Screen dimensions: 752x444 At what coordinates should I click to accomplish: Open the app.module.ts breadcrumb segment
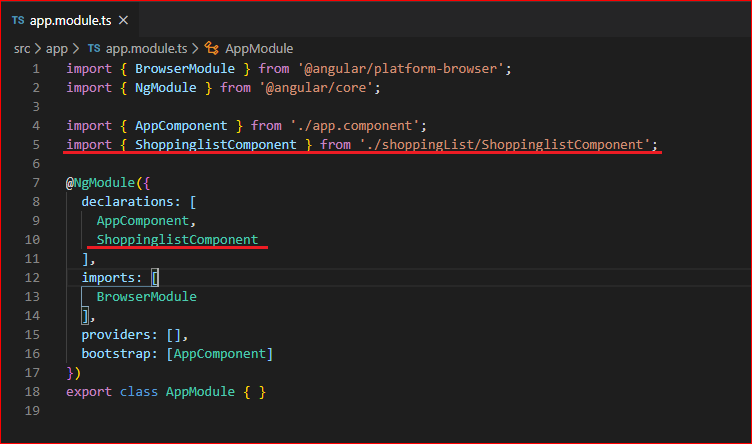[x=146, y=48]
